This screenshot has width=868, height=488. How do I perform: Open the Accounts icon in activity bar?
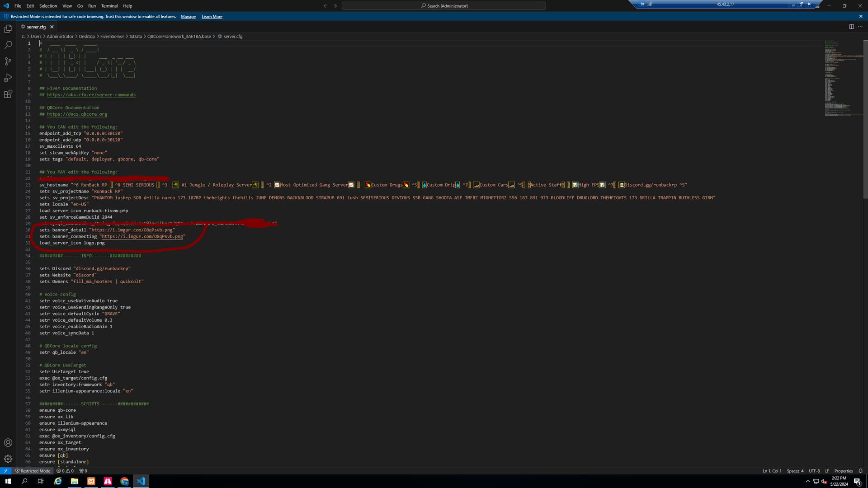tap(8, 443)
